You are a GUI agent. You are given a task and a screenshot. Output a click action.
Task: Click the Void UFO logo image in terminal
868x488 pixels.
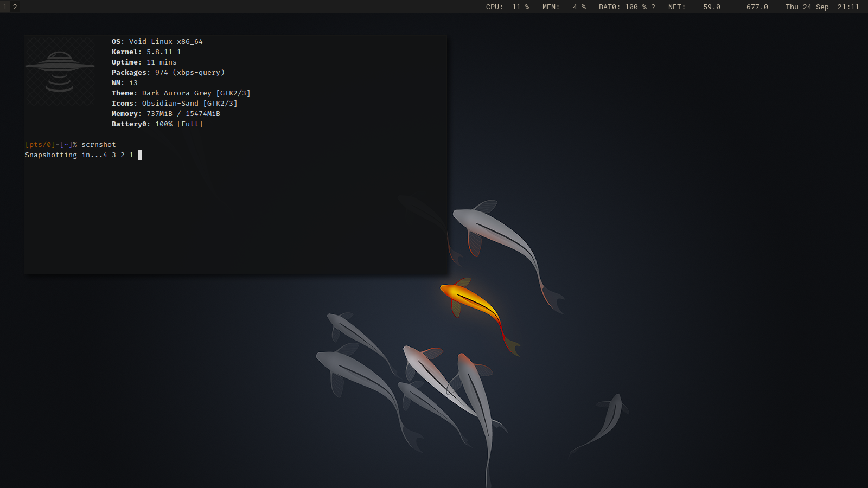60,71
